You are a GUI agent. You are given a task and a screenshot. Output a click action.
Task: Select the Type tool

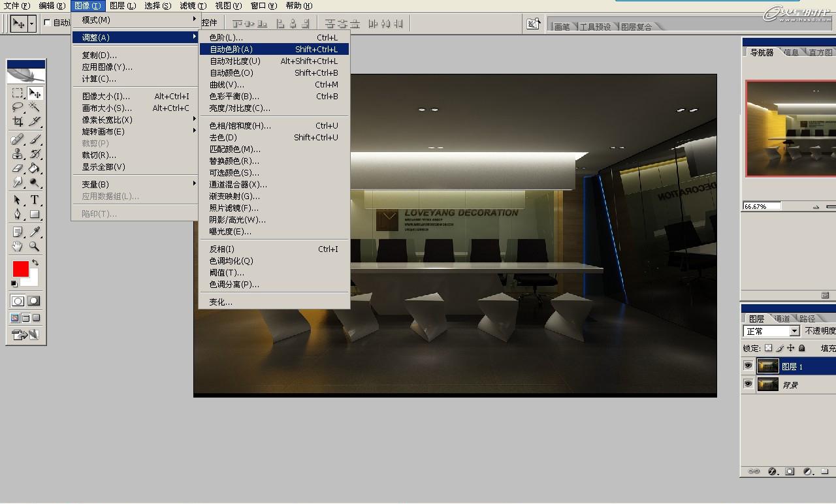coord(35,200)
